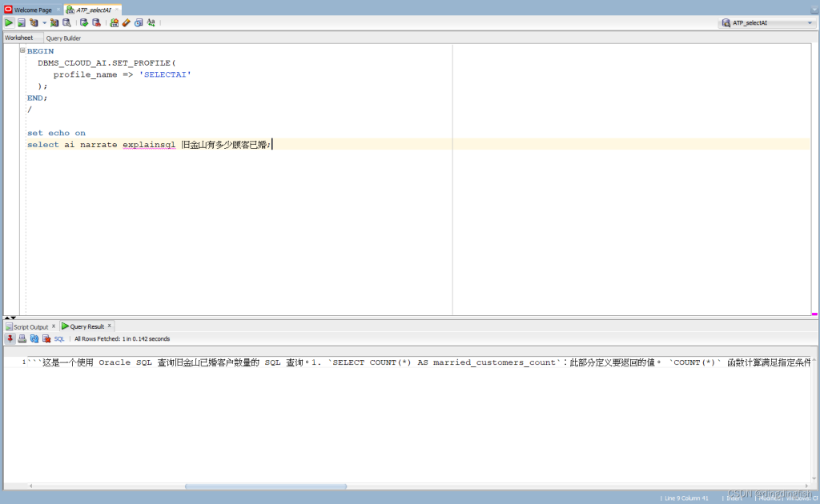This screenshot has width=820, height=504.
Task: Switch to the Worksheet tab
Action: [19, 38]
